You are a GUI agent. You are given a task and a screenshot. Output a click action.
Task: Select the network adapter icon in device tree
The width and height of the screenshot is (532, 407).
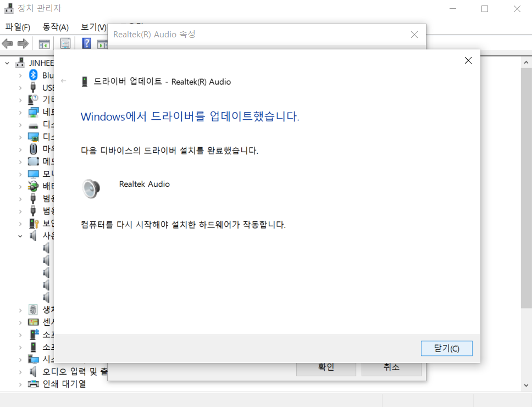point(33,112)
